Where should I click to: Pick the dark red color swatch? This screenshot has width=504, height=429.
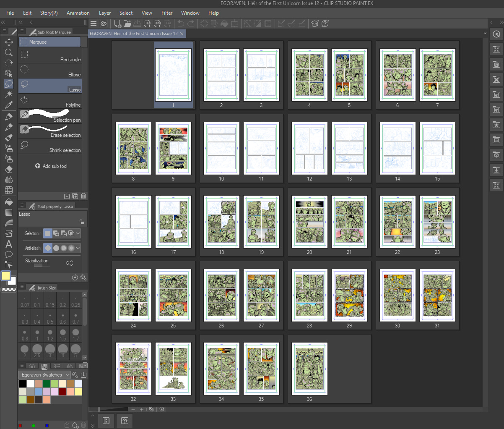62,391
